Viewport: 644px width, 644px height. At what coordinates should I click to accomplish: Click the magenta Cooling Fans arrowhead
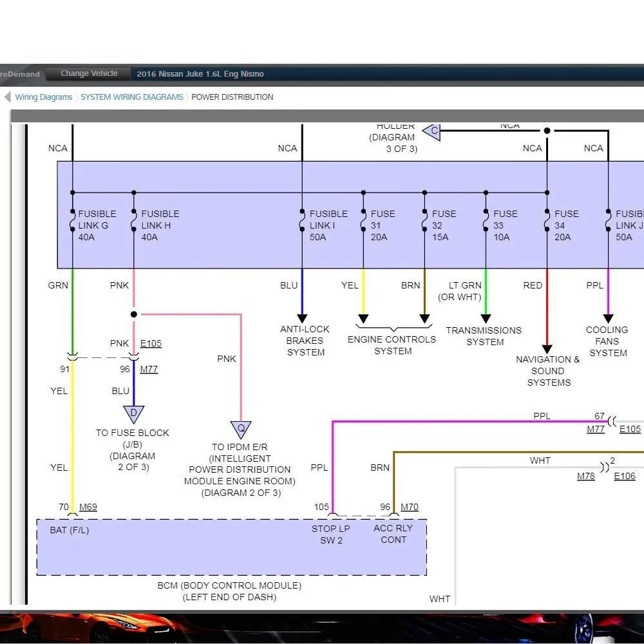pos(608,318)
